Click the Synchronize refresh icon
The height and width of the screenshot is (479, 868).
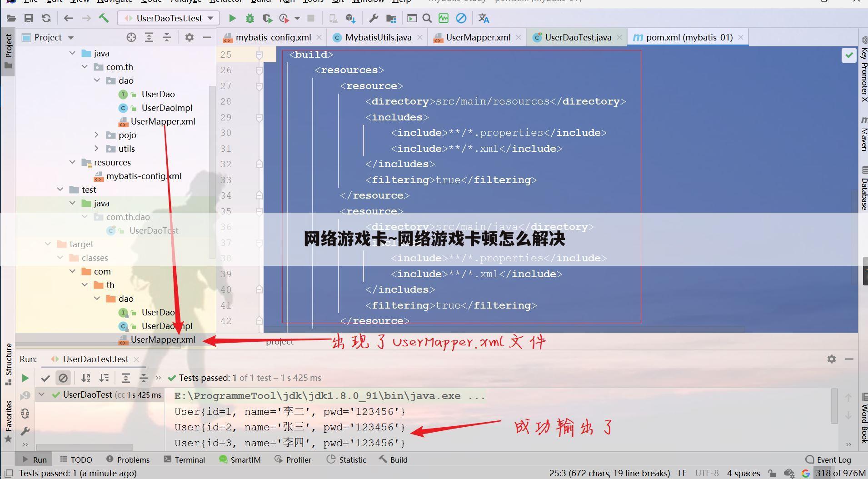[x=46, y=18]
